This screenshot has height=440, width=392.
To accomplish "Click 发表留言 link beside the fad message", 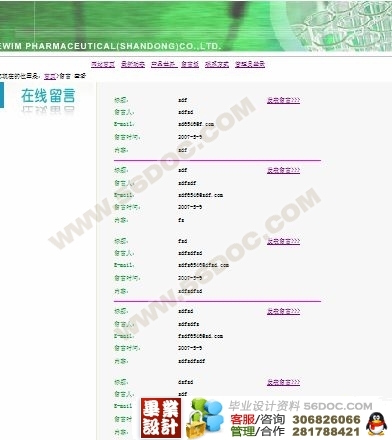I will [x=283, y=241].
